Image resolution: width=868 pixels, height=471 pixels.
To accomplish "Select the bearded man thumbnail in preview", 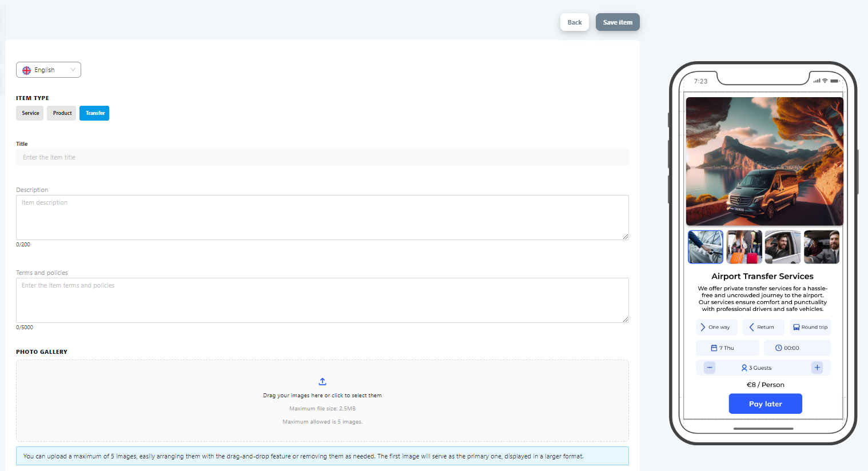I will [x=822, y=247].
